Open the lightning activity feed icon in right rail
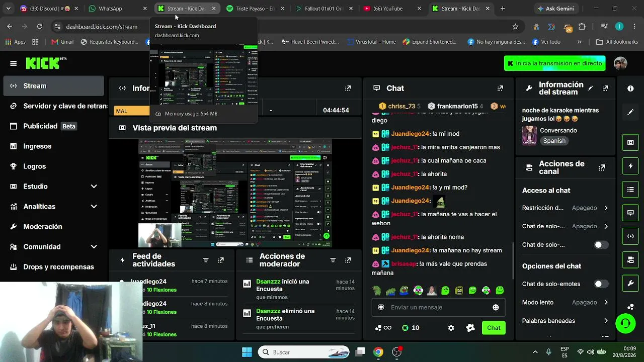Image resolution: width=644 pixels, height=362 pixels. point(630,166)
